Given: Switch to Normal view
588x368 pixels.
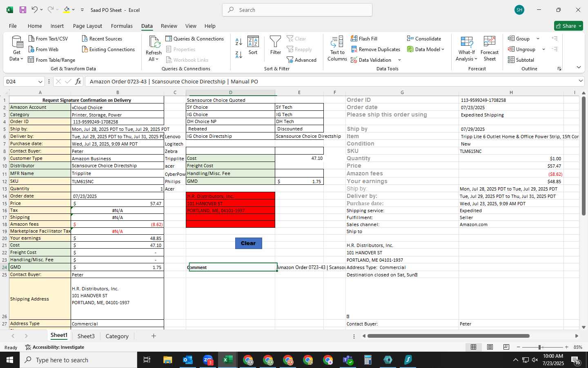Looking at the screenshot, I should (x=474, y=347).
